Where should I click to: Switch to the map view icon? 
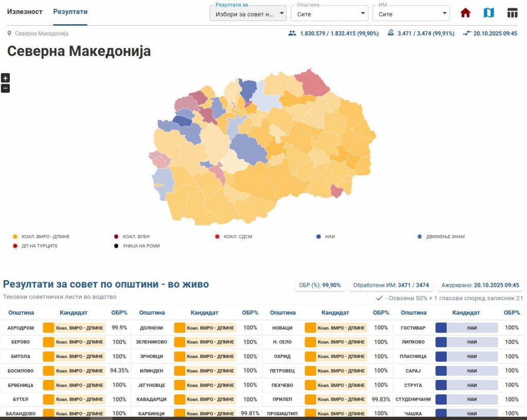488,13
